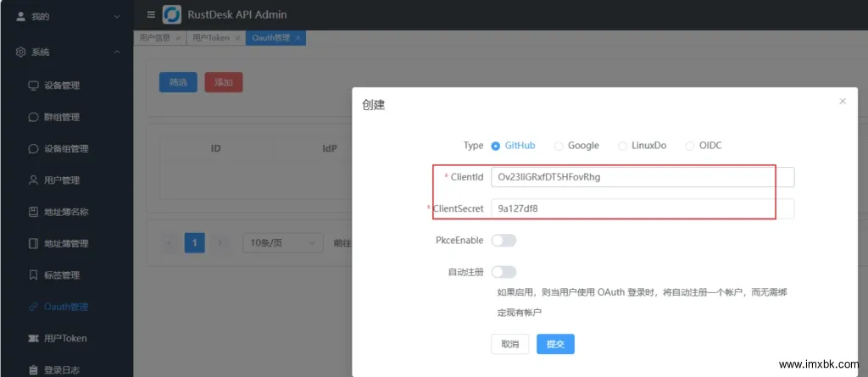868x377 pixels.
Task: Click the ticket icon for 用户Token
Action: [x=33, y=338]
